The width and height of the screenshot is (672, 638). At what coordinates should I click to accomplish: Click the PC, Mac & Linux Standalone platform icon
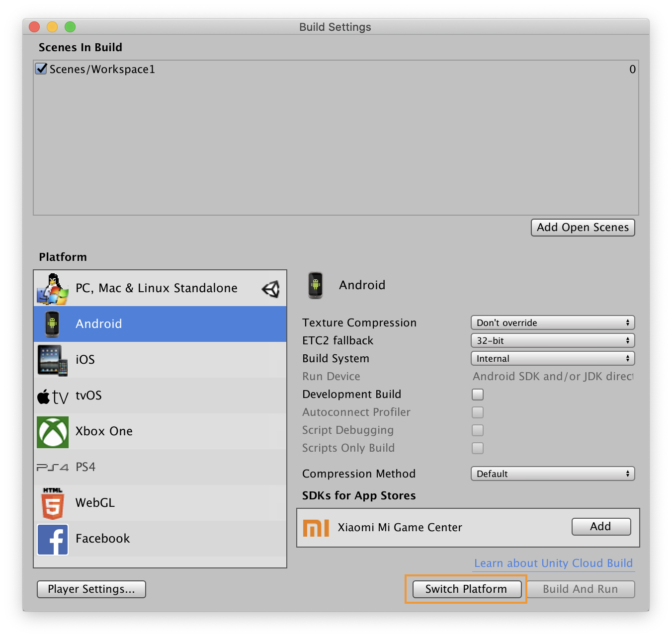coord(53,289)
